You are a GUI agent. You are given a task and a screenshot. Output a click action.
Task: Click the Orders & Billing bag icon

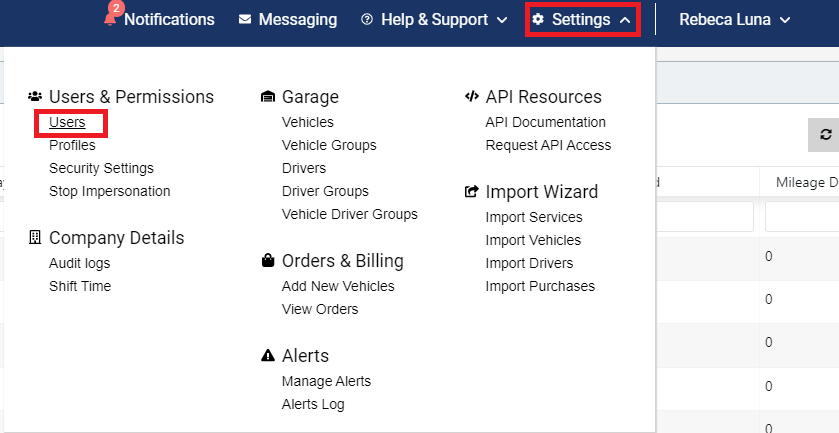pyautogui.click(x=268, y=261)
